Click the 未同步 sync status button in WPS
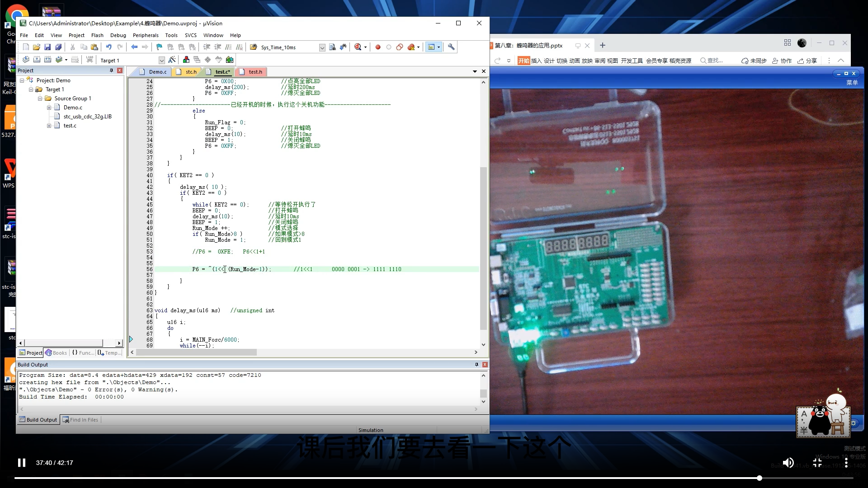 coord(754,61)
